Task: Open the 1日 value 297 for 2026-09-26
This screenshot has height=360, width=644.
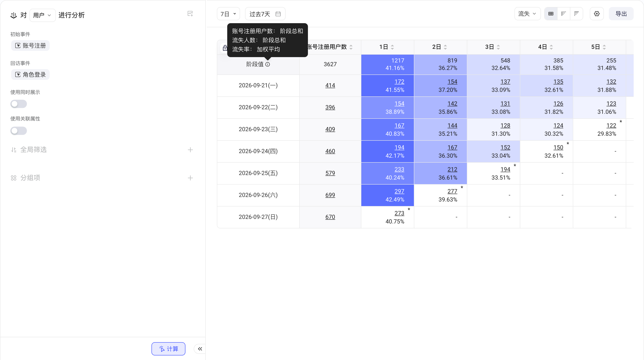Action: pyautogui.click(x=399, y=191)
